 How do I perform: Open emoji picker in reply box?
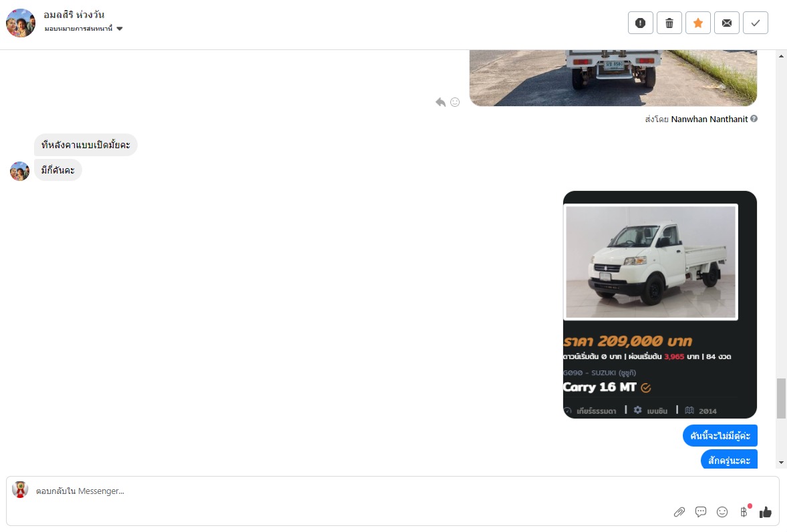tap(722, 512)
